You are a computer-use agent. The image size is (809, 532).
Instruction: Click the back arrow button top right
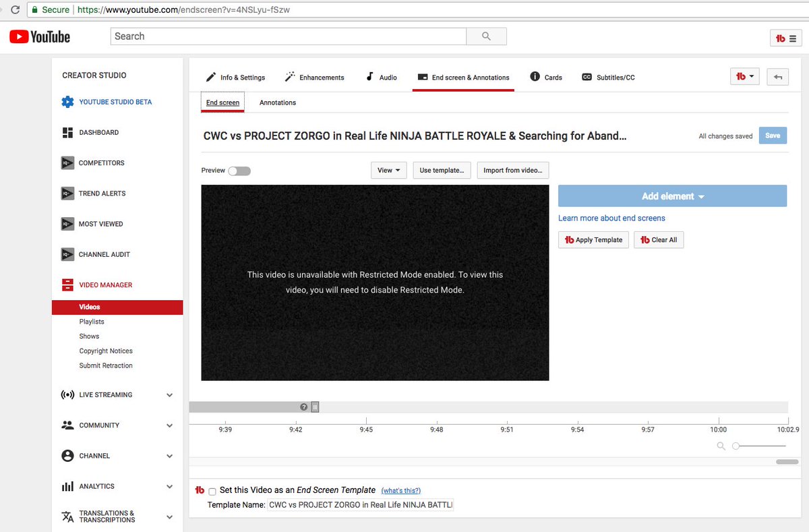(777, 77)
